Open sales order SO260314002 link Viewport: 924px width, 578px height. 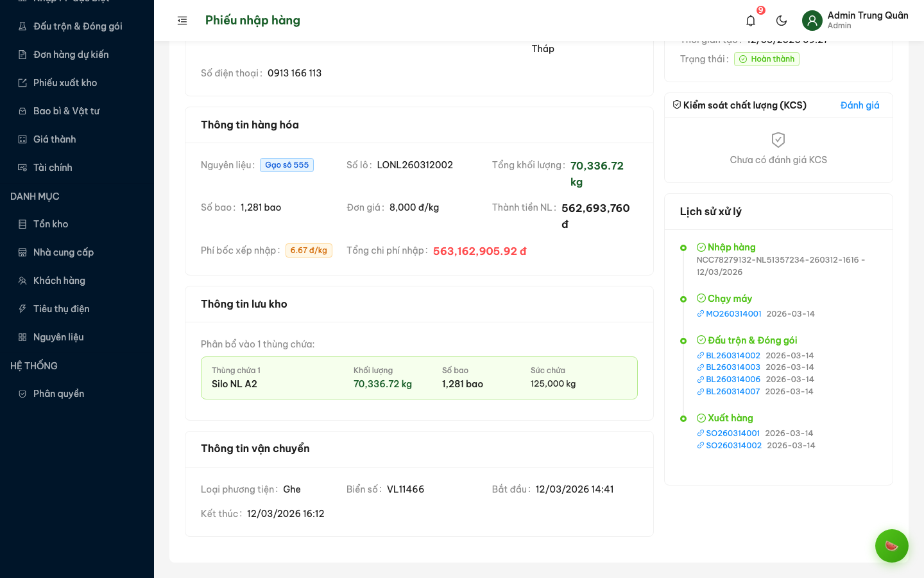tap(733, 446)
